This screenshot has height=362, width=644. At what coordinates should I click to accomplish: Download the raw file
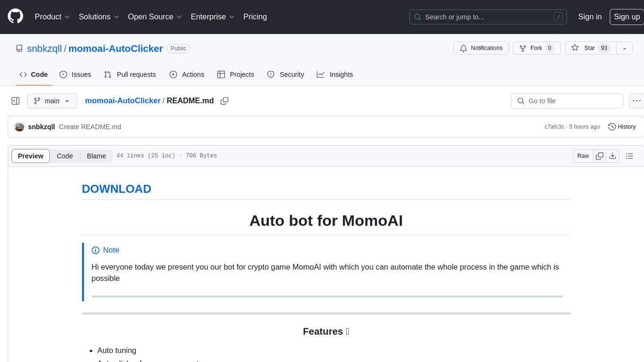613,156
